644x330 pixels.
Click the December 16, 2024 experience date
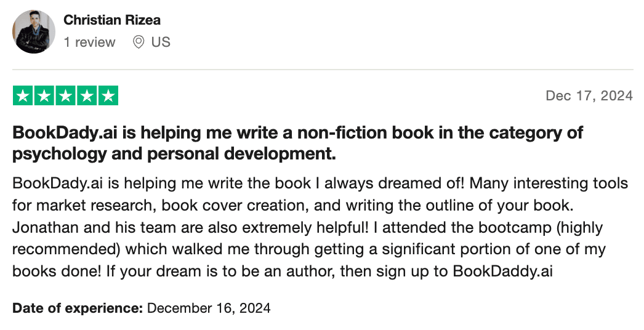(209, 308)
